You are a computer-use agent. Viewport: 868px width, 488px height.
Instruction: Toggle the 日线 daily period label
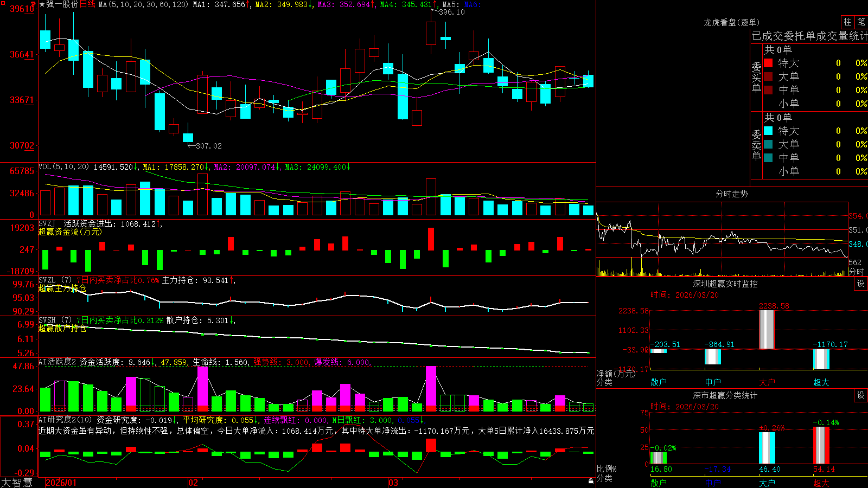(87, 4)
